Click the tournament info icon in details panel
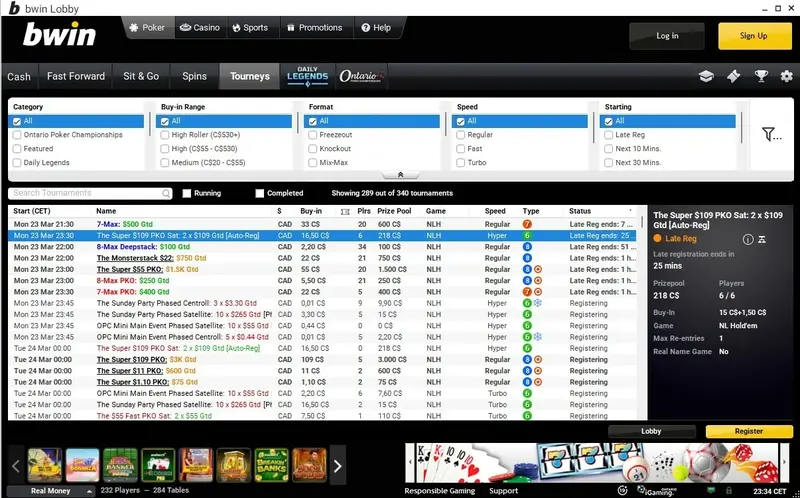 tap(748, 239)
